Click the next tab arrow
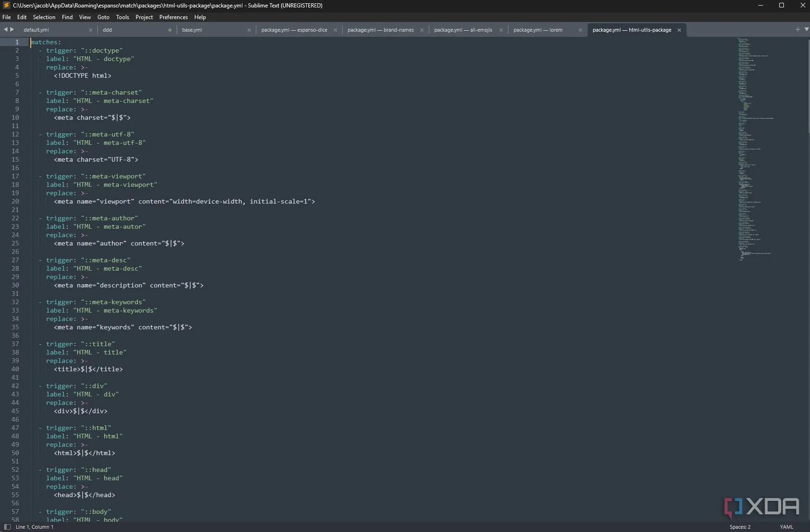The height and width of the screenshot is (532, 810). tap(12, 29)
